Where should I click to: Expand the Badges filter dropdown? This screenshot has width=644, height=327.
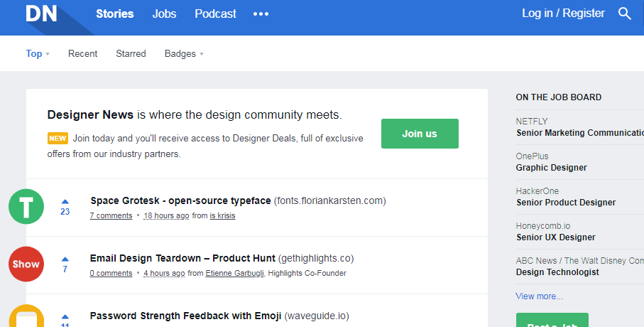pyautogui.click(x=184, y=54)
